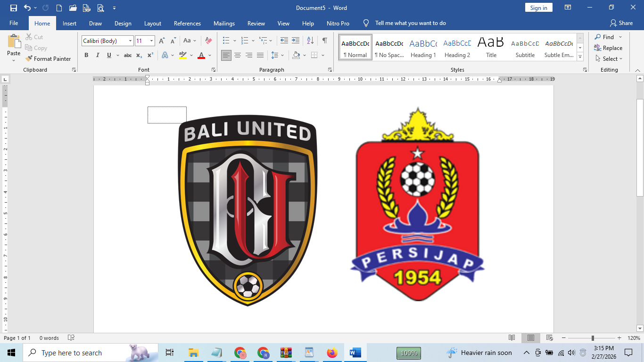Click the Tell me what you want to do box

[x=410, y=23]
